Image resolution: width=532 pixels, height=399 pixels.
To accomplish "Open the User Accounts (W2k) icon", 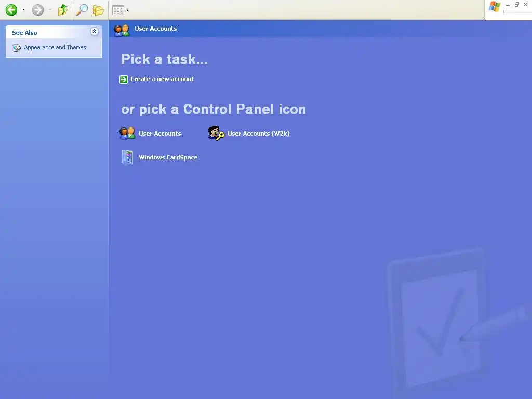I will pyautogui.click(x=216, y=133).
